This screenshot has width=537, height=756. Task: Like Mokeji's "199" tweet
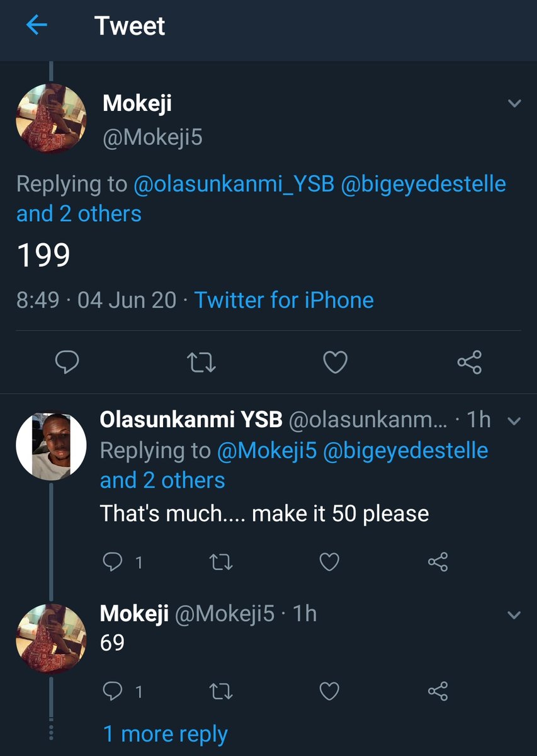(x=336, y=362)
